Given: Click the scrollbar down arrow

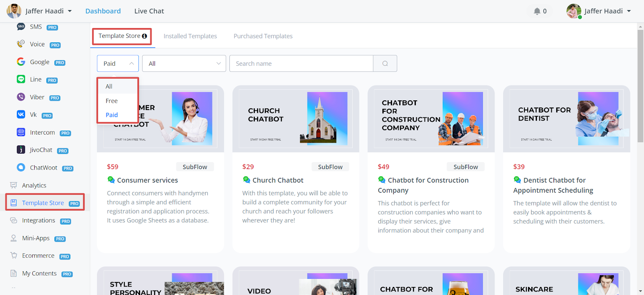Looking at the screenshot, I should (x=640, y=291).
